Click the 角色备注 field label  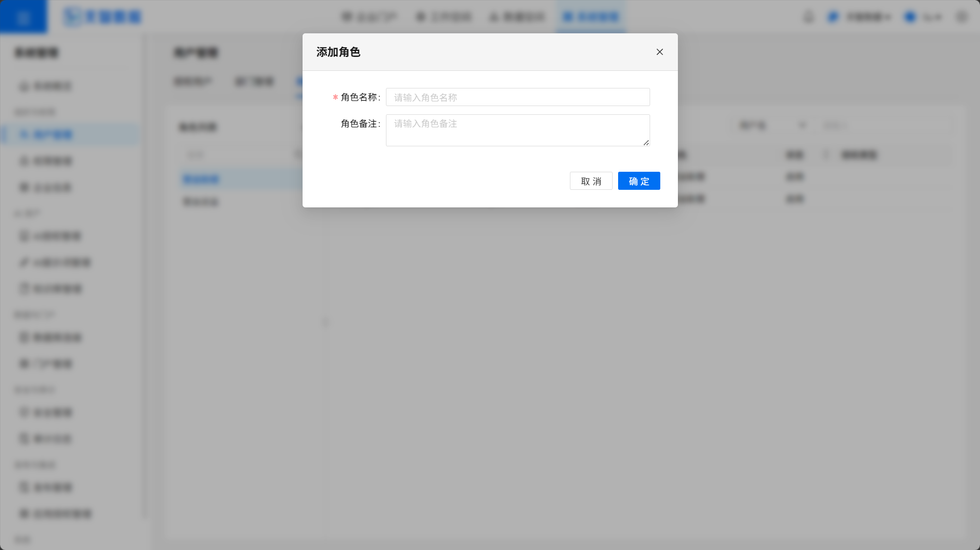[360, 124]
